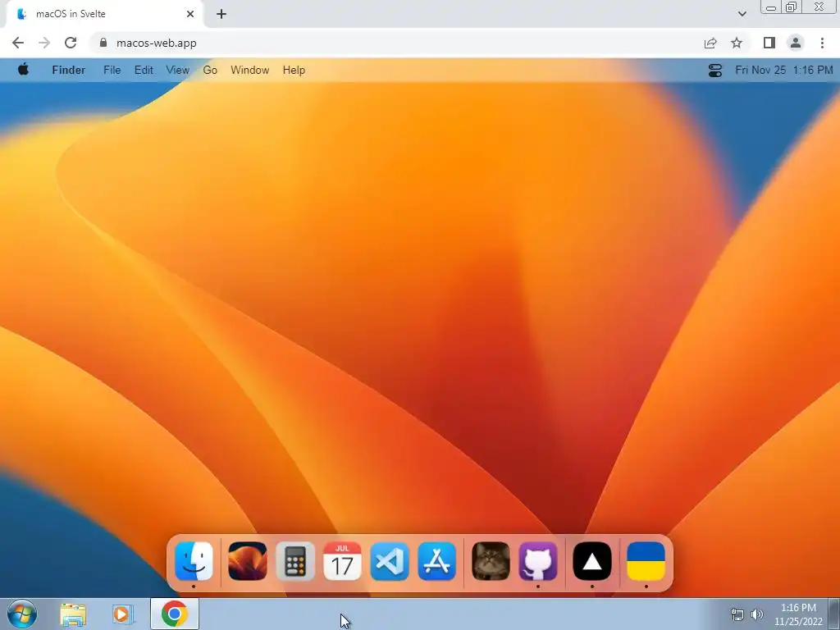
Task: Open the Windows Start button
Action: click(22, 614)
